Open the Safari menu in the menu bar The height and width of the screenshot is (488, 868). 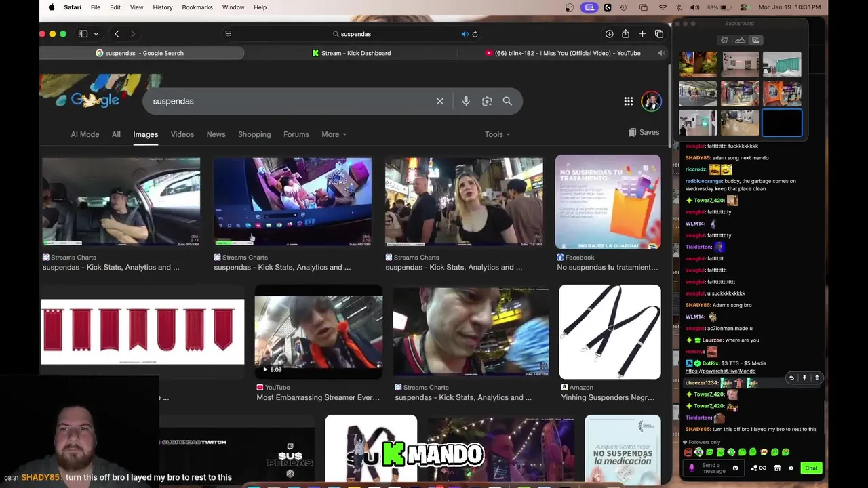click(x=73, y=7)
